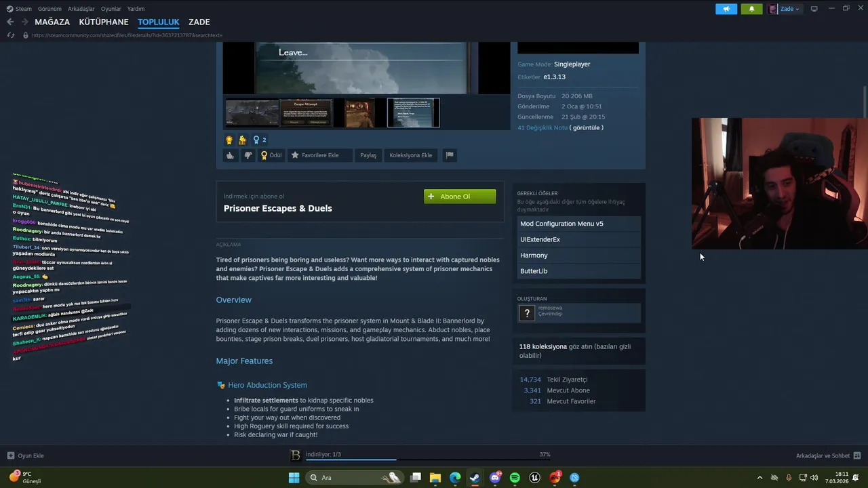Select the third screenshot thumbnail
Image resolution: width=868 pixels, height=488 pixels.
pyautogui.click(x=359, y=113)
